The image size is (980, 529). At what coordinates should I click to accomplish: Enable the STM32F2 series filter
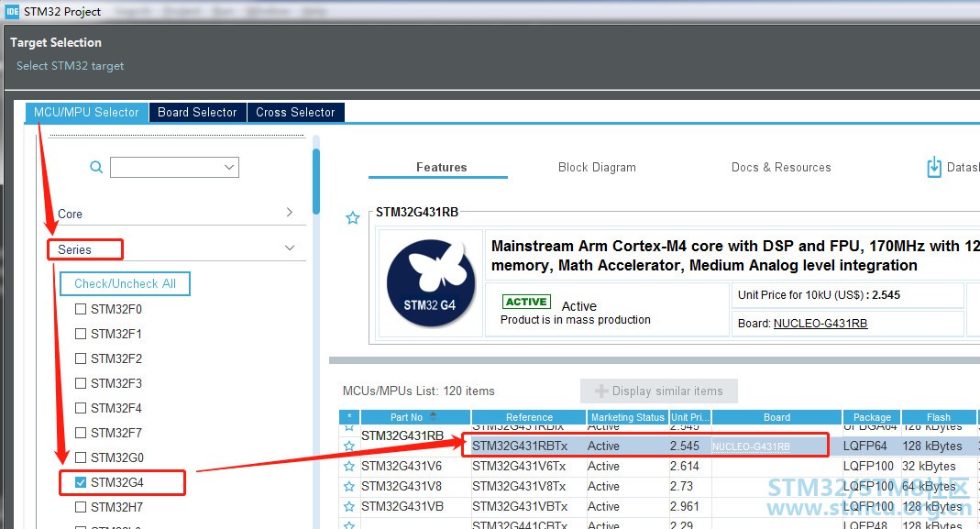81,358
